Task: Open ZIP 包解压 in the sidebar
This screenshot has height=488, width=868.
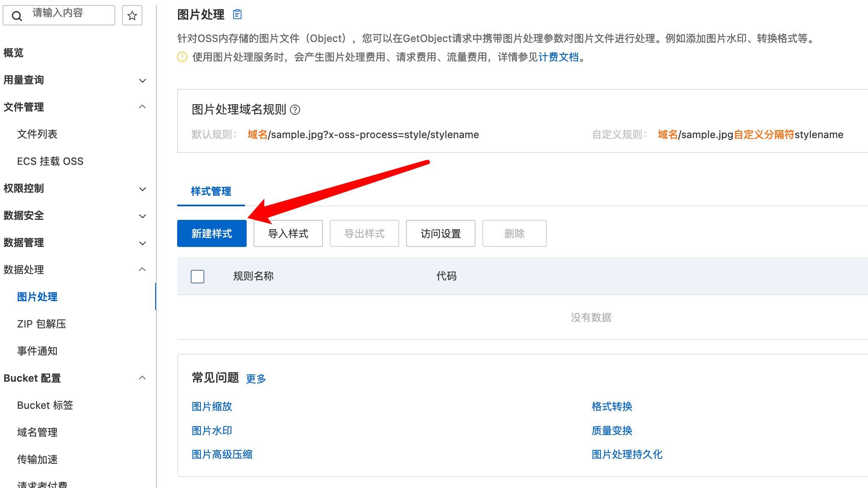Action: click(42, 324)
